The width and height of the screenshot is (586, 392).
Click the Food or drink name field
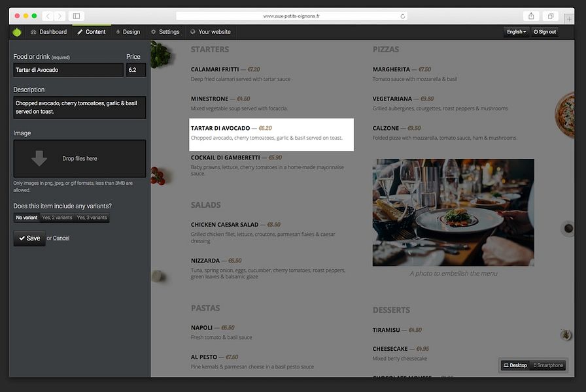click(69, 70)
